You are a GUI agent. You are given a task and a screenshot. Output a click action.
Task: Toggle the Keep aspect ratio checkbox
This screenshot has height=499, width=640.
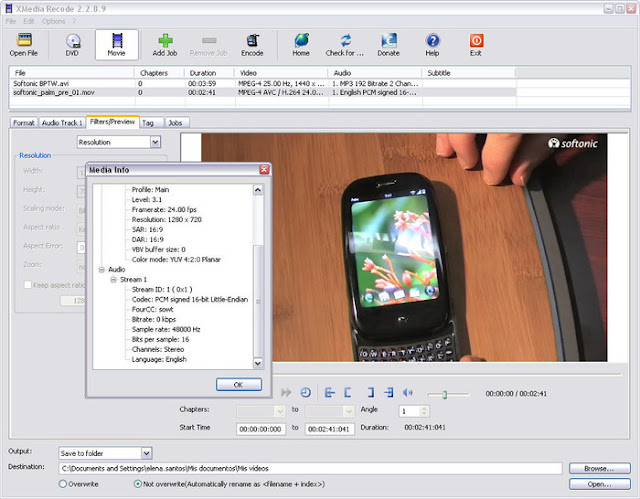[28, 285]
